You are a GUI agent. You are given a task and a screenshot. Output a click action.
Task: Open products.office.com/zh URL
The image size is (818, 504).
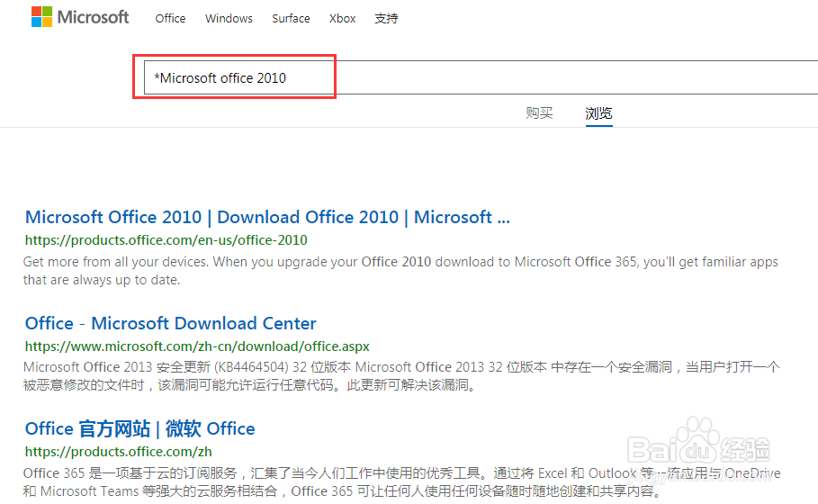(119, 452)
